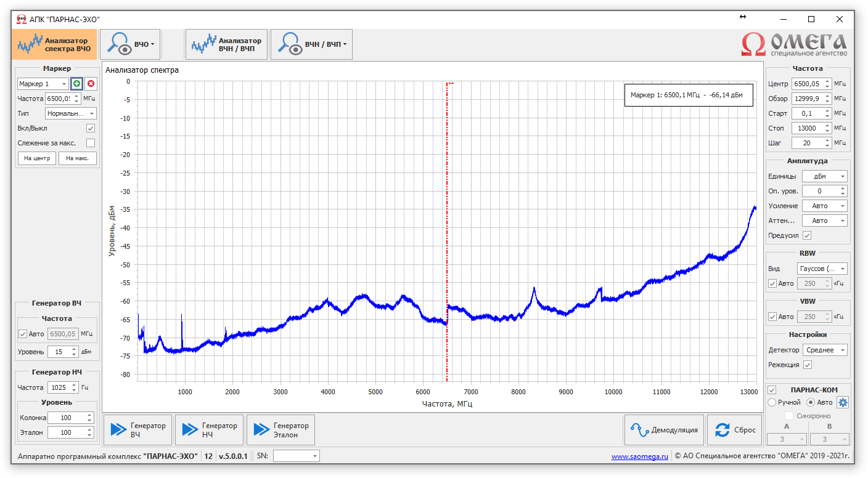Click the marker 1 readout box
Image resolution: width=868 pixels, height=478 pixels.
(689, 95)
